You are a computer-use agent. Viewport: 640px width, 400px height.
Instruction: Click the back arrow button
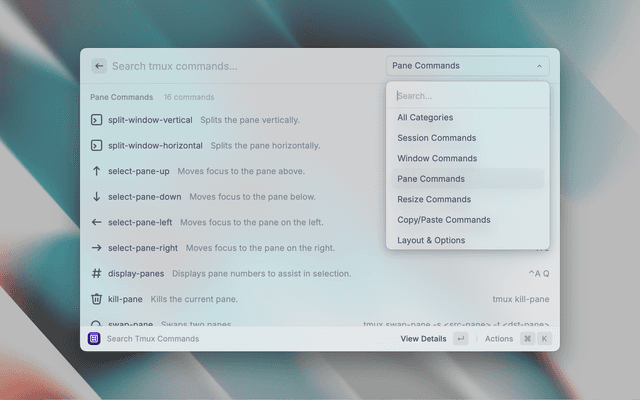click(x=99, y=66)
